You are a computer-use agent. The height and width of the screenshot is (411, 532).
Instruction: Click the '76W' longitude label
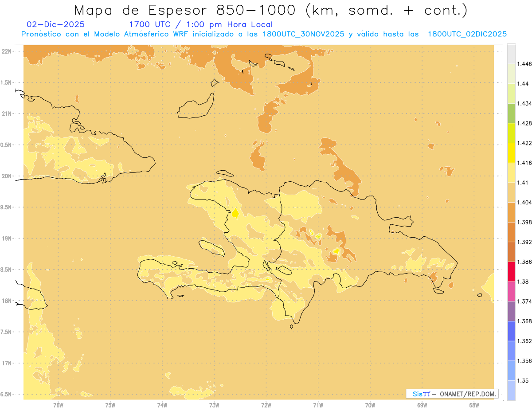(58, 405)
